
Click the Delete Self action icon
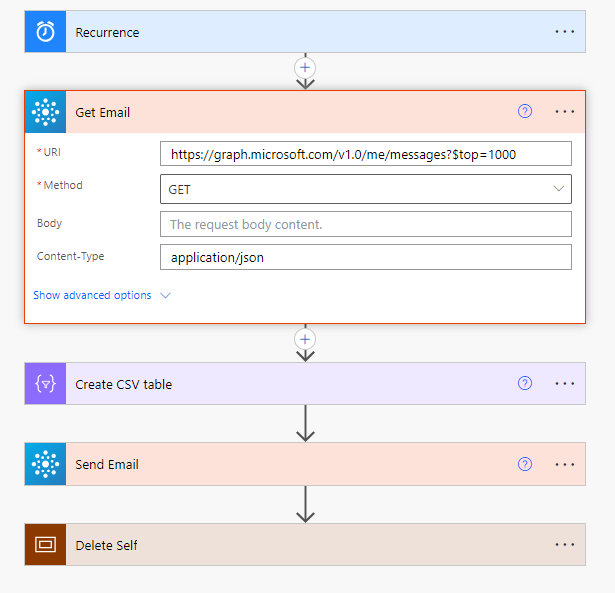coord(45,545)
